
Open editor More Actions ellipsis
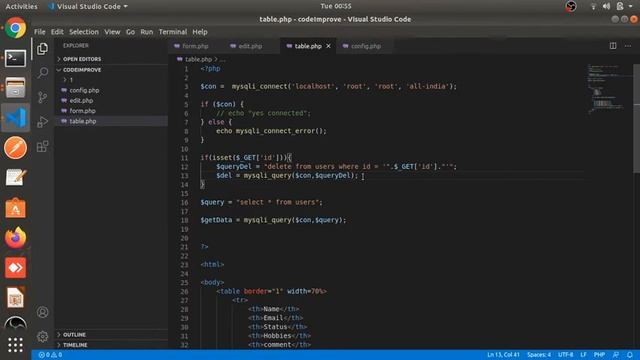[x=628, y=46]
